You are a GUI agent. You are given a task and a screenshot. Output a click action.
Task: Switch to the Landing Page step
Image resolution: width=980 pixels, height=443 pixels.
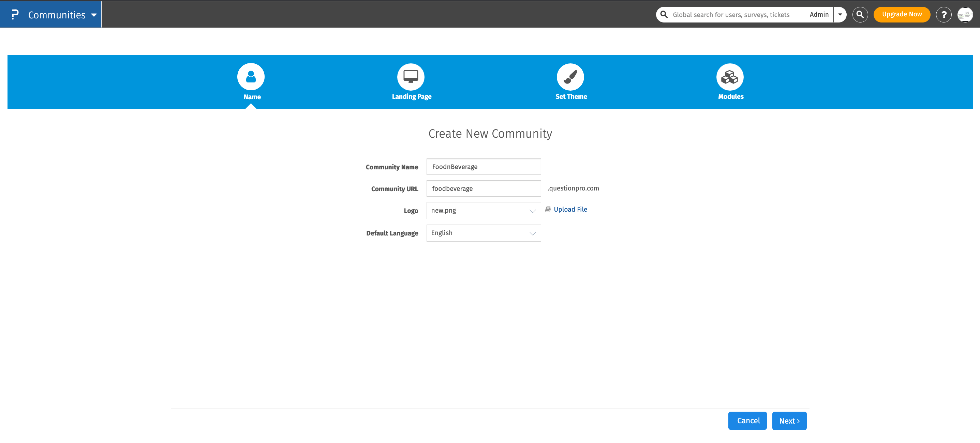click(x=411, y=96)
